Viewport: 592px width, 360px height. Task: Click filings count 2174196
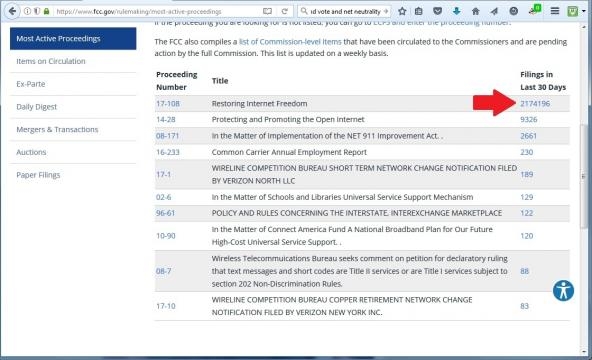(x=535, y=103)
